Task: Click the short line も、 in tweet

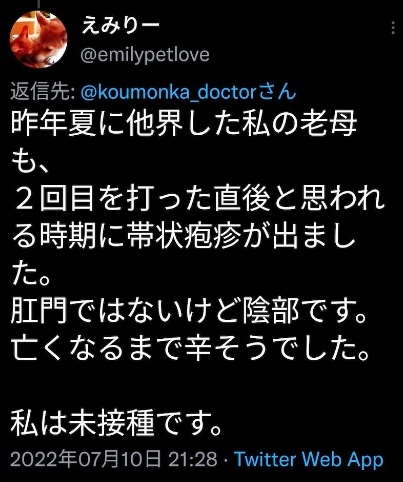Action: (30, 162)
